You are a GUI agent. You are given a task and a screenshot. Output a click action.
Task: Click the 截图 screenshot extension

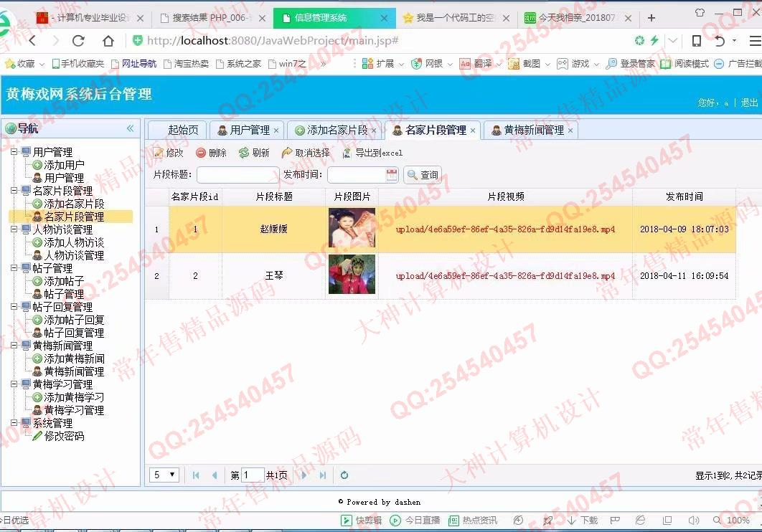(x=525, y=64)
